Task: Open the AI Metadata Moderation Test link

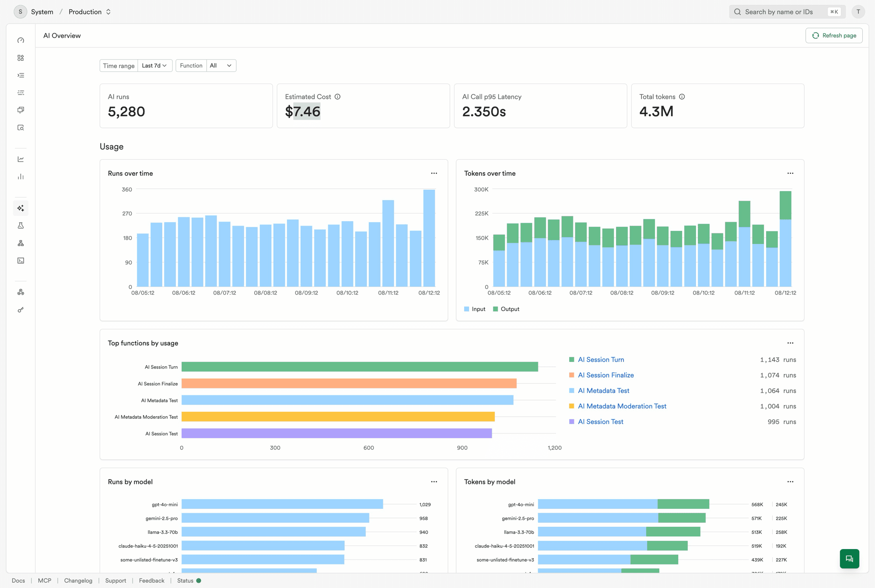Action: tap(622, 406)
